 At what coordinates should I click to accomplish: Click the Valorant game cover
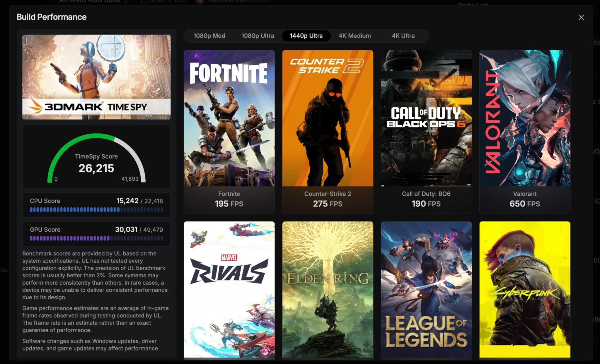[x=524, y=118]
